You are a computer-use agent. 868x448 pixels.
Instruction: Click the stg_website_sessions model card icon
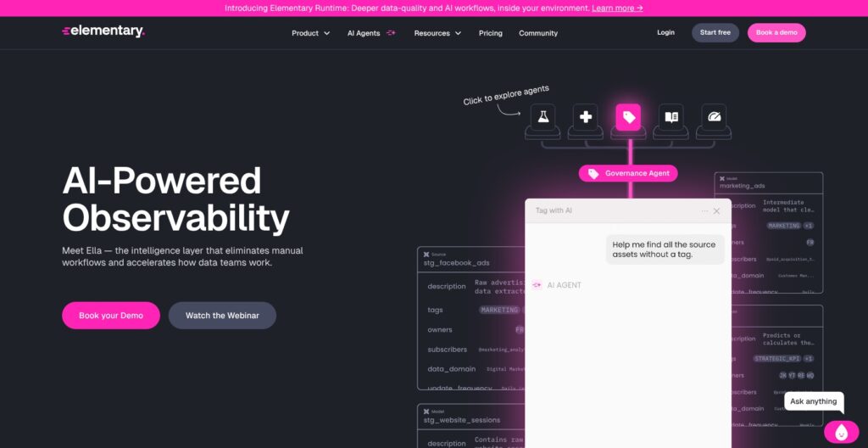[426, 412]
